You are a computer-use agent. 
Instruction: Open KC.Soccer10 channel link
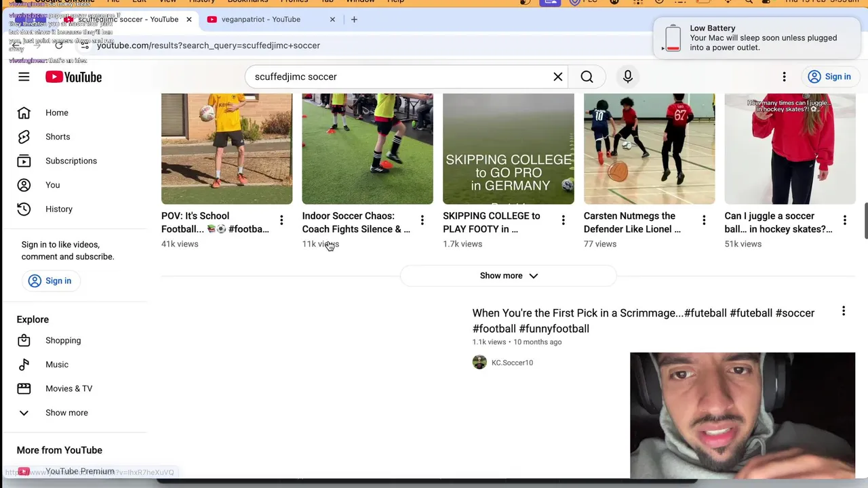512,363
